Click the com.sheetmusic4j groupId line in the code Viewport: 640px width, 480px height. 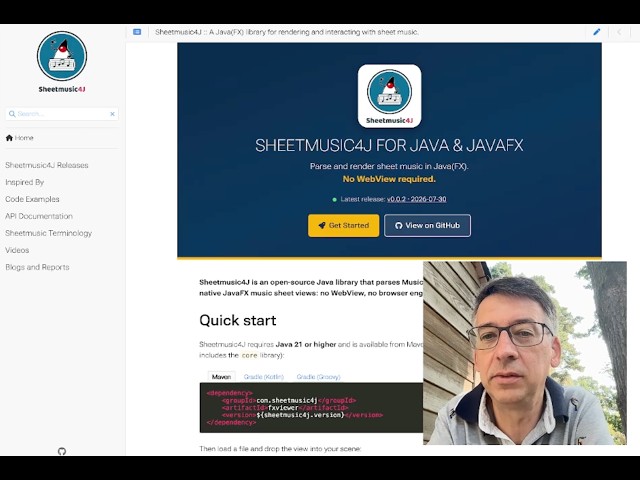[289, 400]
